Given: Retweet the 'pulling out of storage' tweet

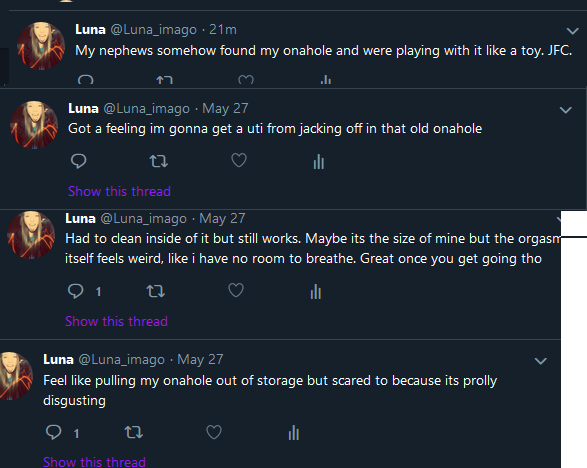Looking at the screenshot, I should point(134,432).
